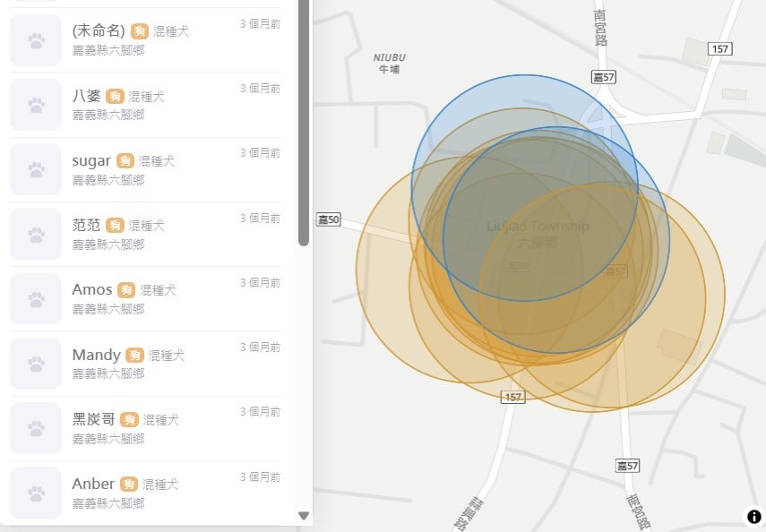Image resolution: width=766 pixels, height=532 pixels.
Task: Open the 范范 pet listing
Action: click(145, 234)
